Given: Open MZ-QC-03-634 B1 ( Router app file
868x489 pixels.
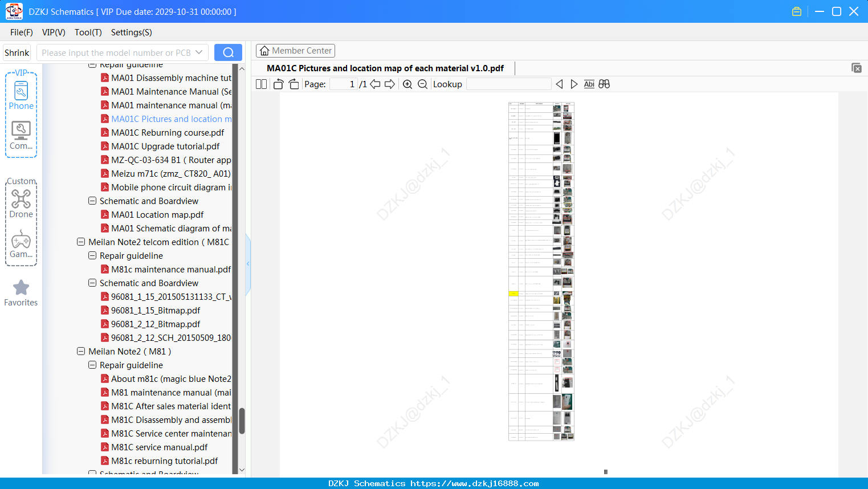Looking at the screenshot, I should (171, 160).
